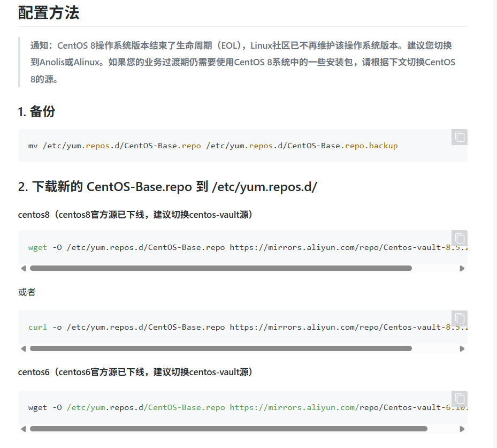
Task: Click the right arrow of the centos6 scrollbar
Action: pyautogui.click(x=462, y=428)
